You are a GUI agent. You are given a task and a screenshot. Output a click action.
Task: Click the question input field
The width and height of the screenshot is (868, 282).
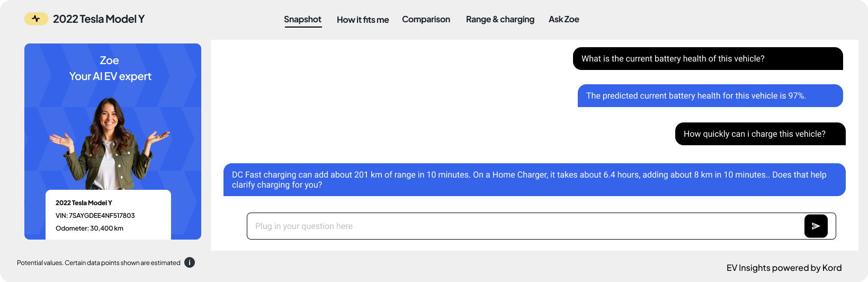pyautogui.click(x=524, y=226)
